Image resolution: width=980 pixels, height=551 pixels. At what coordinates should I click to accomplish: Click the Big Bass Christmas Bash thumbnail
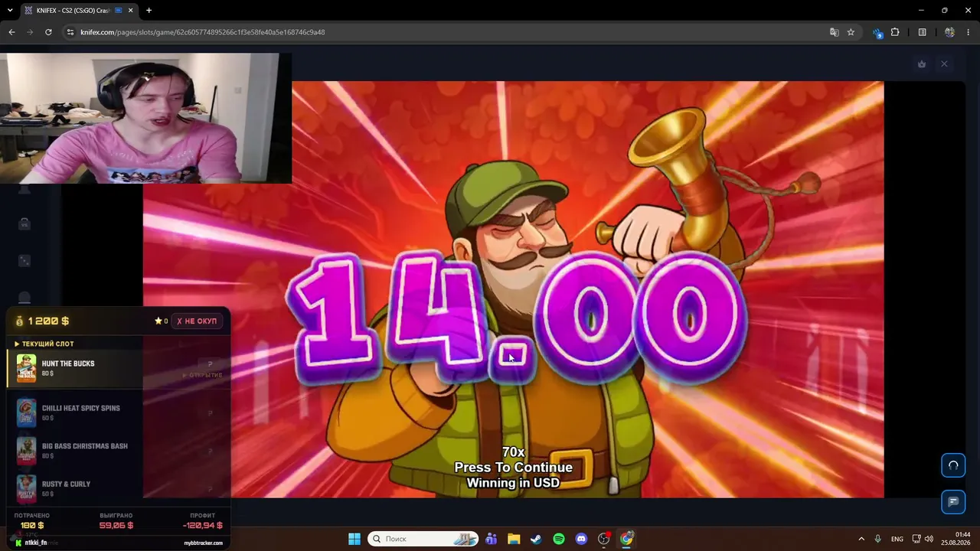pyautogui.click(x=27, y=451)
